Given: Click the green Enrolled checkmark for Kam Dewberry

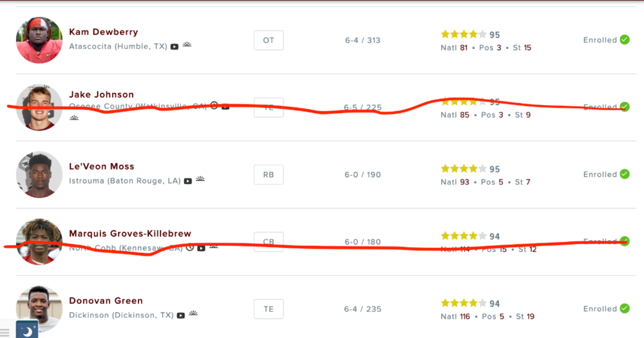Looking at the screenshot, I should point(625,40).
